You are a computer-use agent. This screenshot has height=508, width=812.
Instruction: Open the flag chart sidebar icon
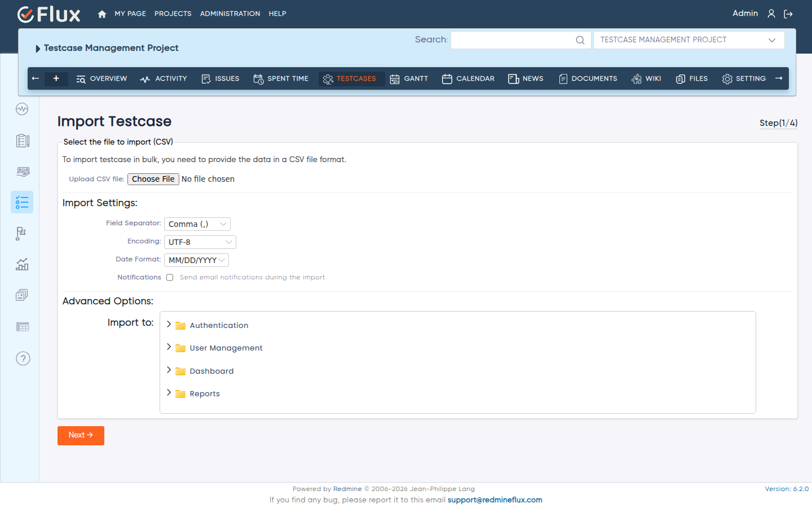(21, 233)
